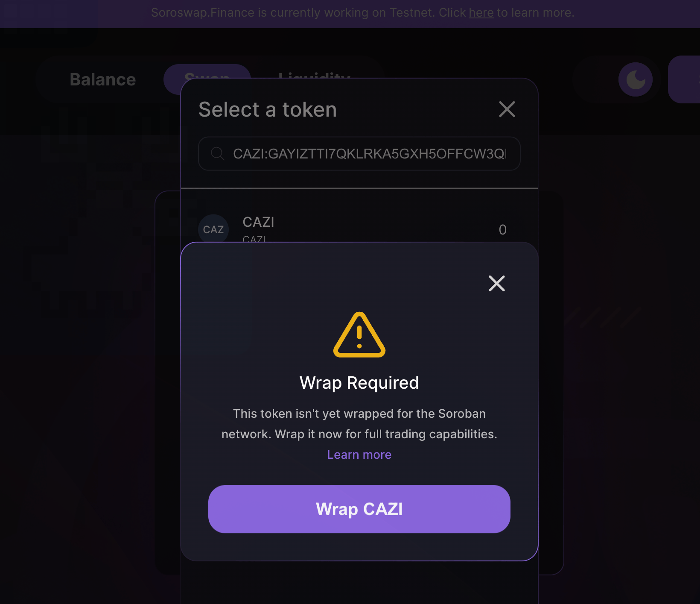The width and height of the screenshot is (700, 604).
Task: Open the Learn more link
Action: [359, 454]
